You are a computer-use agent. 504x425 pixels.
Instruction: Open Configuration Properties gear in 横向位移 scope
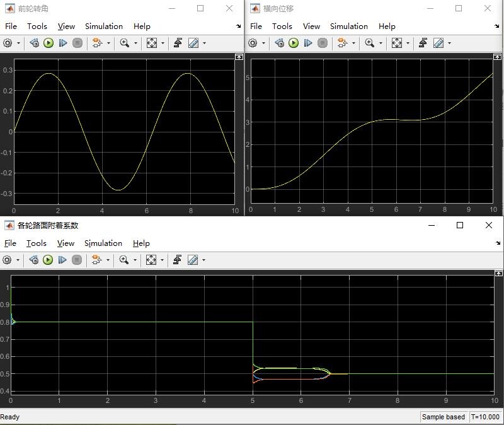[x=253, y=43]
